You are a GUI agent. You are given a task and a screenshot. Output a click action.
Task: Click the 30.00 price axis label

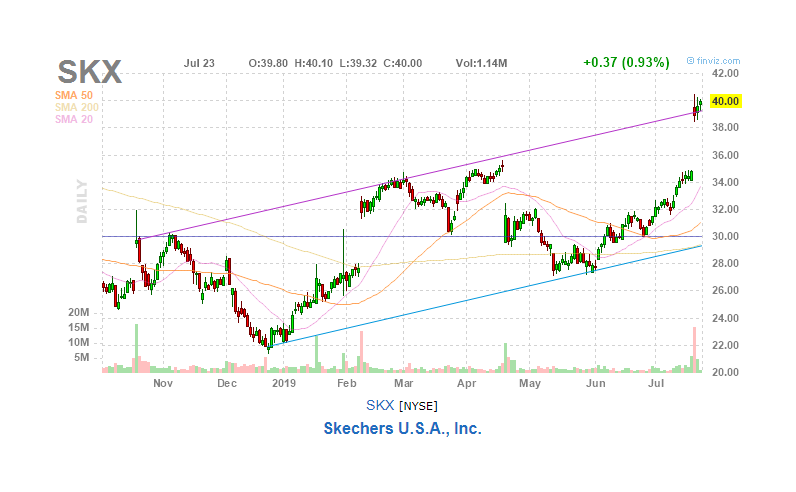[x=725, y=236]
